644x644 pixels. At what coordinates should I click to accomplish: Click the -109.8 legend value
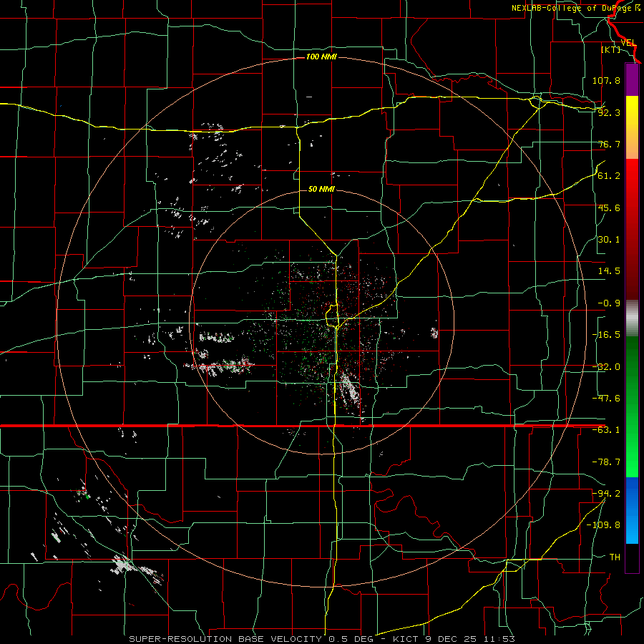(x=603, y=525)
